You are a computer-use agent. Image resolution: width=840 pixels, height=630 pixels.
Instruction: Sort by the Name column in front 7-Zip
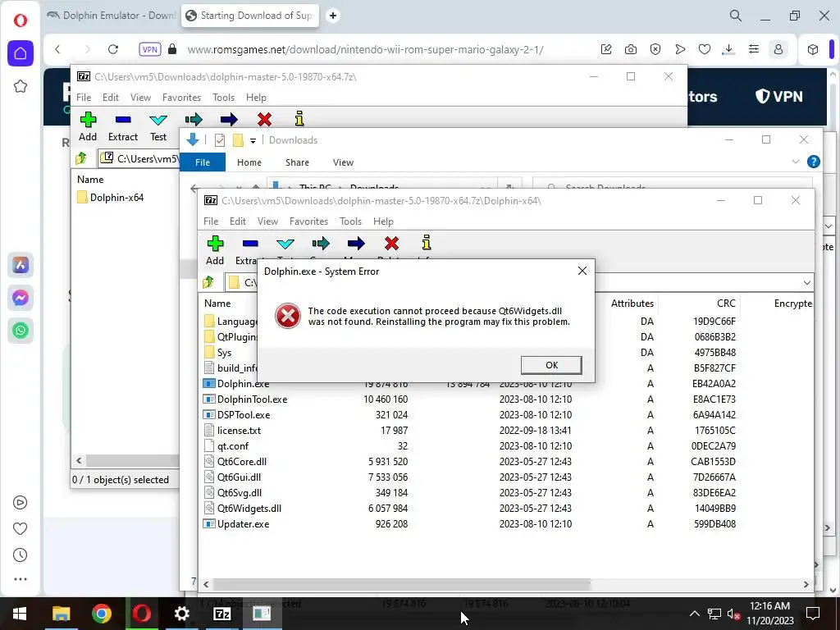click(217, 304)
